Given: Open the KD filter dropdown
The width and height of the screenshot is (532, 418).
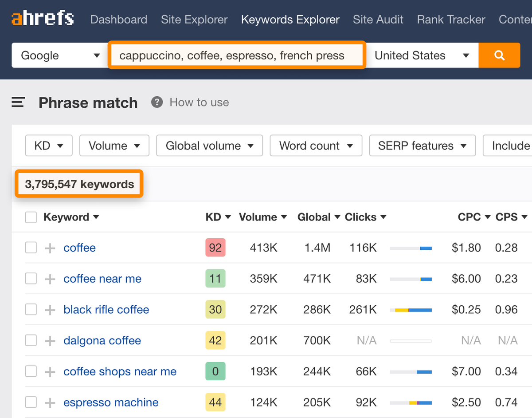Looking at the screenshot, I should pos(49,146).
